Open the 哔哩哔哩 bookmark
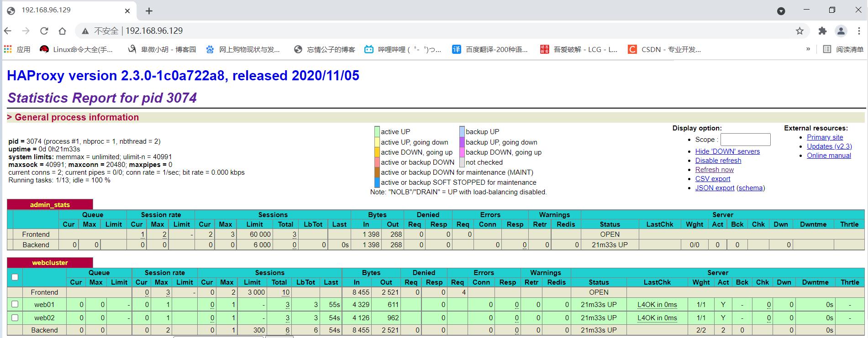This screenshot has height=338, width=868. point(403,49)
